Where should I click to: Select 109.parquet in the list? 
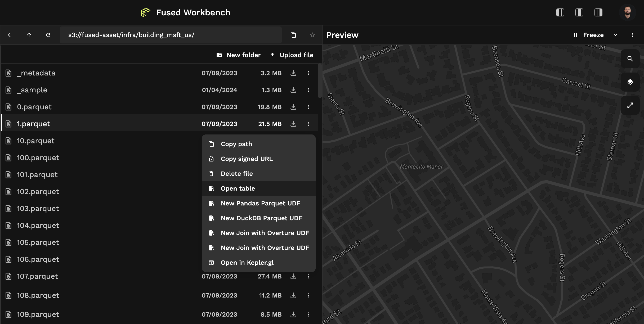pos(159,314)
